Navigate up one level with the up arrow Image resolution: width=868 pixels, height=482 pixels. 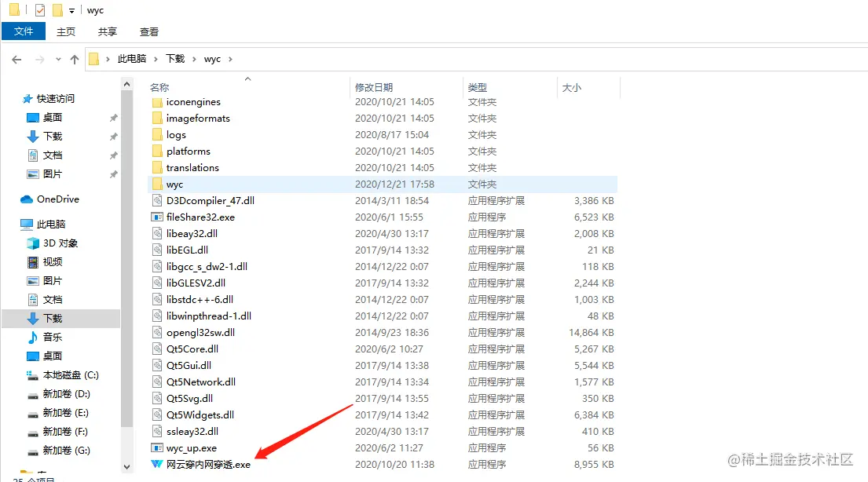click(75, 58)
